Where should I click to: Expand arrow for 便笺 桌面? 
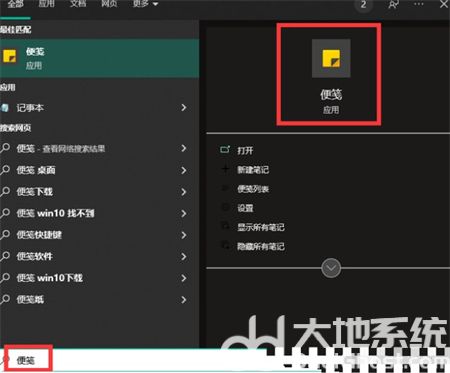tap(184, 170)
